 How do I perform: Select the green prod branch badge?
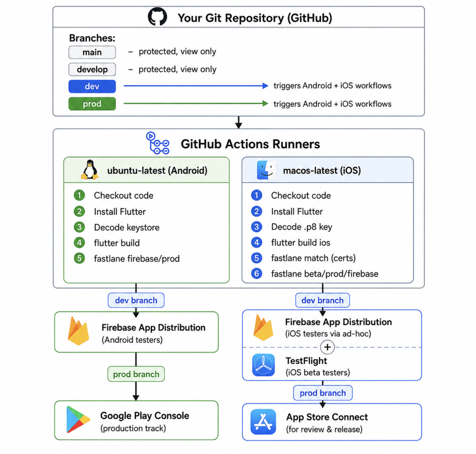[x=92, y=104]
